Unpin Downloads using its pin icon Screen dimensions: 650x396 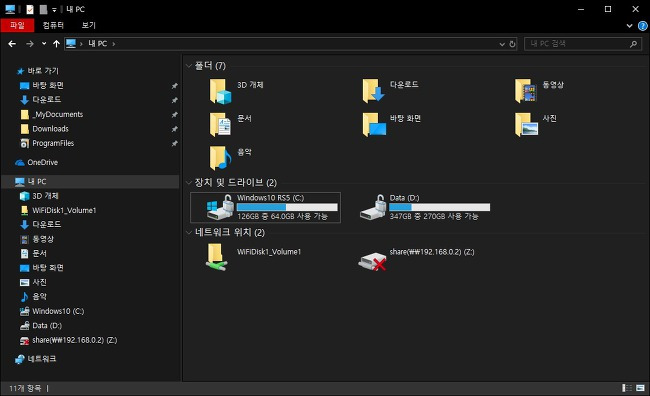[175, 129]
